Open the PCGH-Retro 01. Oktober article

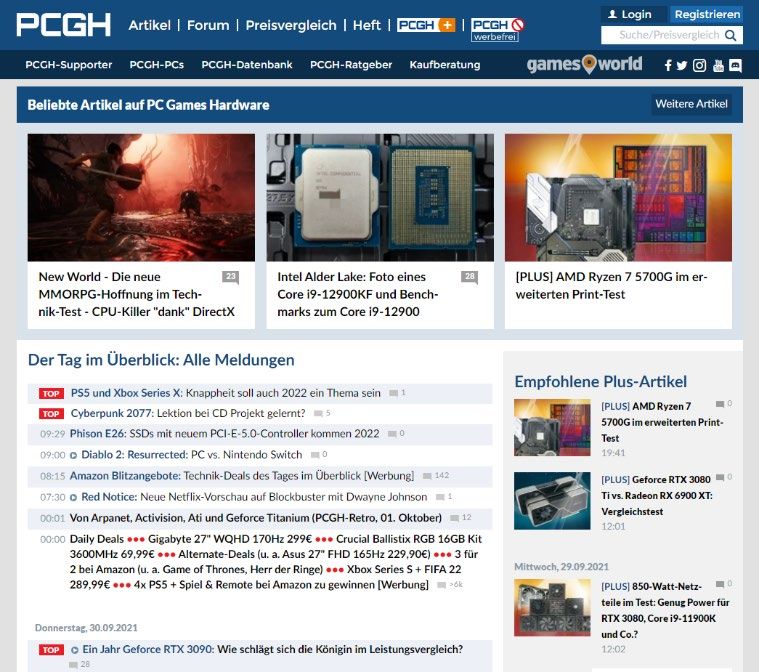click(256, 518)
